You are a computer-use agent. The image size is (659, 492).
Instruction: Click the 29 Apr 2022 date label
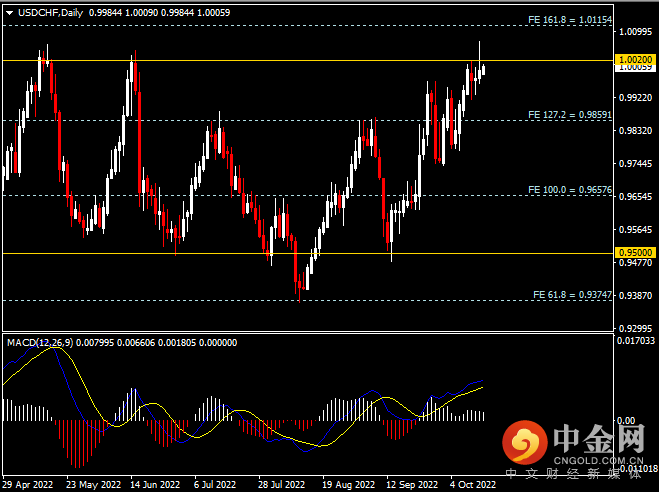(x=28, y=485)
